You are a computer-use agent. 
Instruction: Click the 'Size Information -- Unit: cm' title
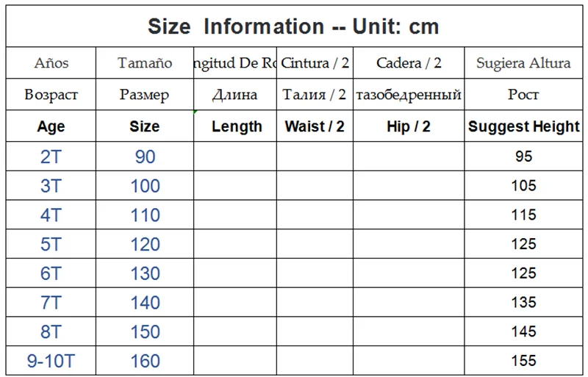[293, 27]
